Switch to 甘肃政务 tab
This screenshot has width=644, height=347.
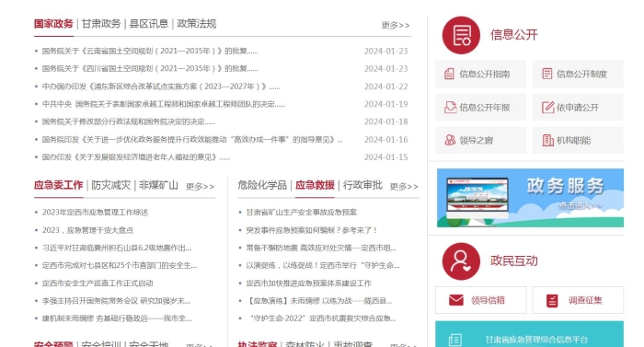pyautogui.click(x=101, y=24)
